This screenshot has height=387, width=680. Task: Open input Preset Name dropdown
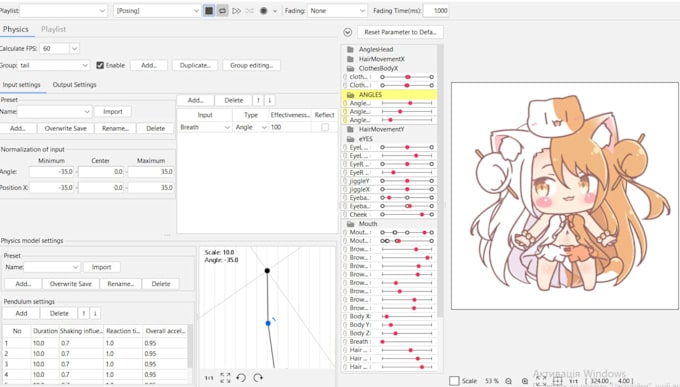tap(54, 112)
